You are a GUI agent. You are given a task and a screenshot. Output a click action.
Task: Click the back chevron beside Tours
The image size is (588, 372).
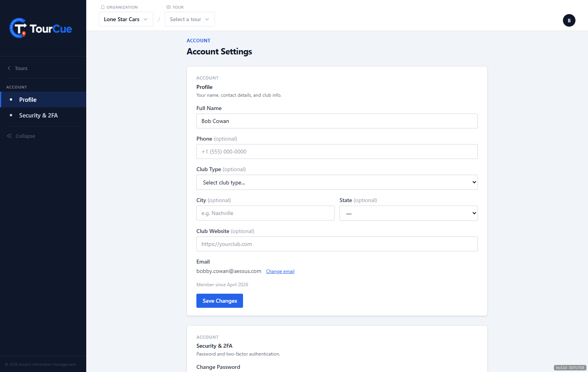[x=9, y=68]
